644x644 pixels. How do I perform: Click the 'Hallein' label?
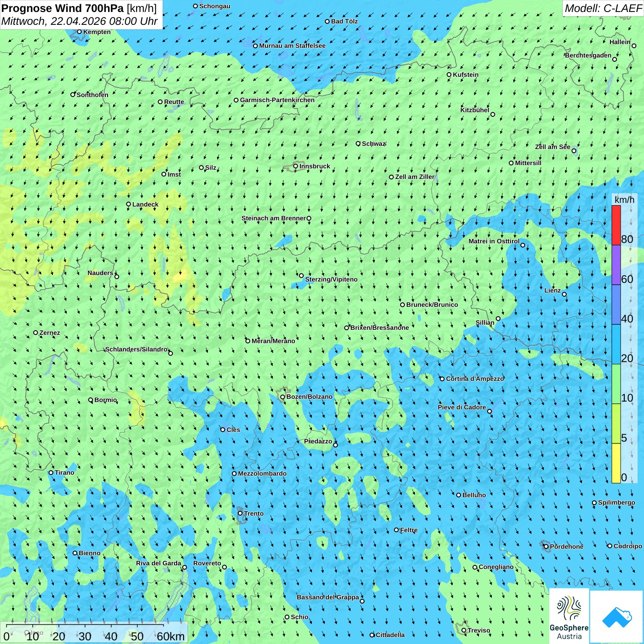620,42
